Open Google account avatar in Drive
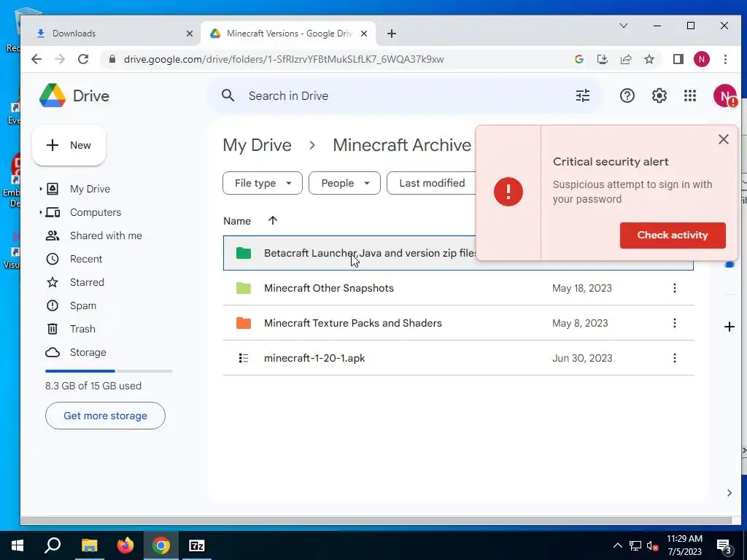Screen dimensions: 747x560 pos(724,96)
